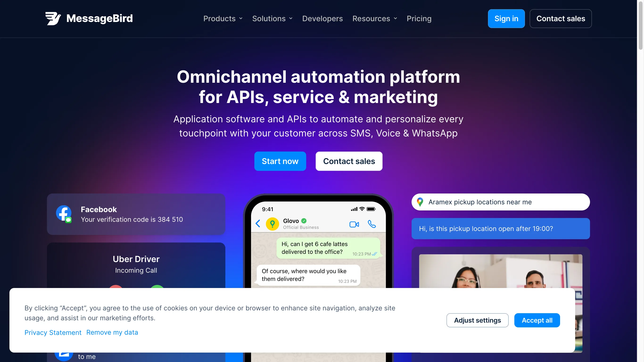
Task: Click the Start now button
Action: (x=280, y=161)
